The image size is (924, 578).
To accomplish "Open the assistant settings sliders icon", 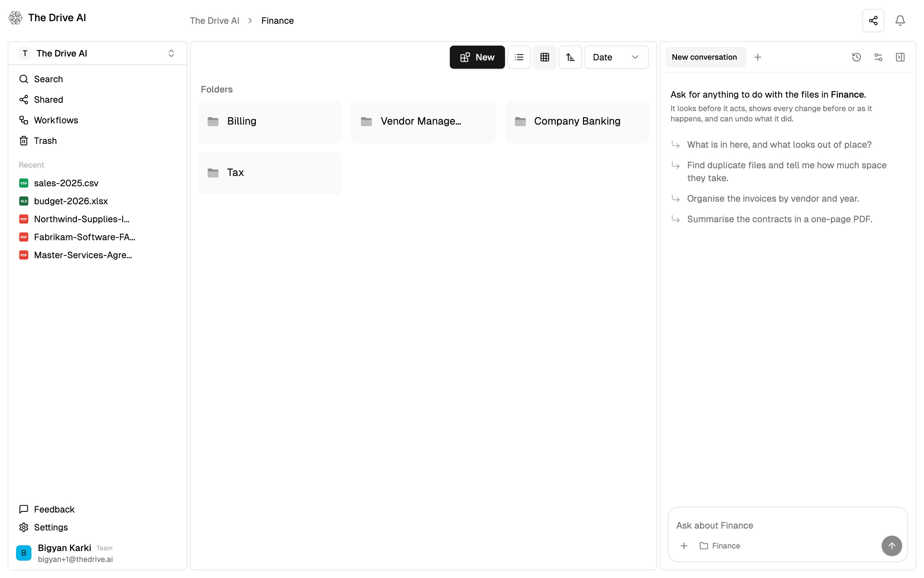I will [878, 57].
